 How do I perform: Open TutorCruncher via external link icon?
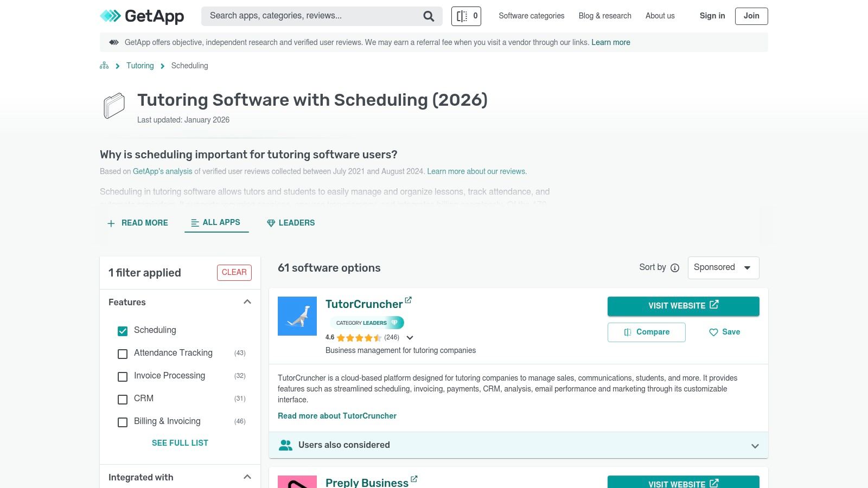(409, 300)
